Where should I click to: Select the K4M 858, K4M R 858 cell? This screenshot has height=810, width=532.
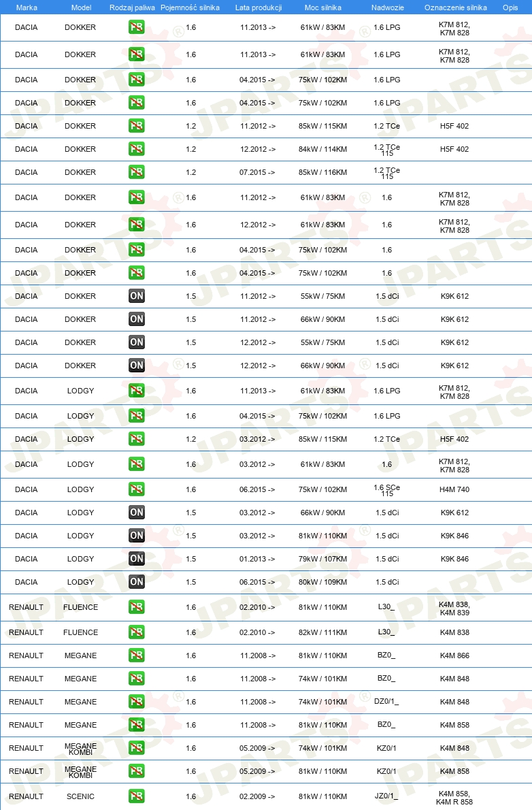tap(454, 798)
